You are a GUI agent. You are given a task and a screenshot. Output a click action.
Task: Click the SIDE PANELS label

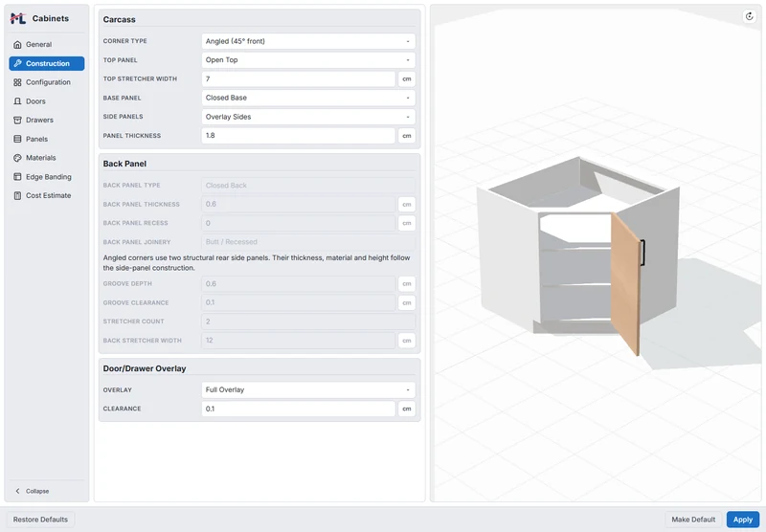[x=124, y=117]
